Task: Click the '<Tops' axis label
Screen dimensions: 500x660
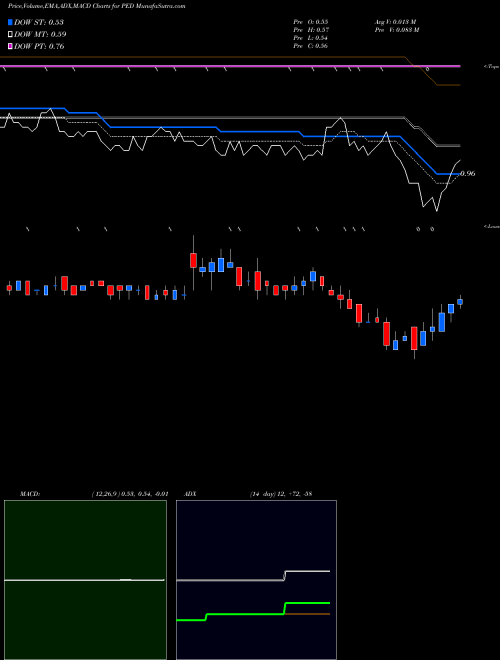Action: click(491, 67)
